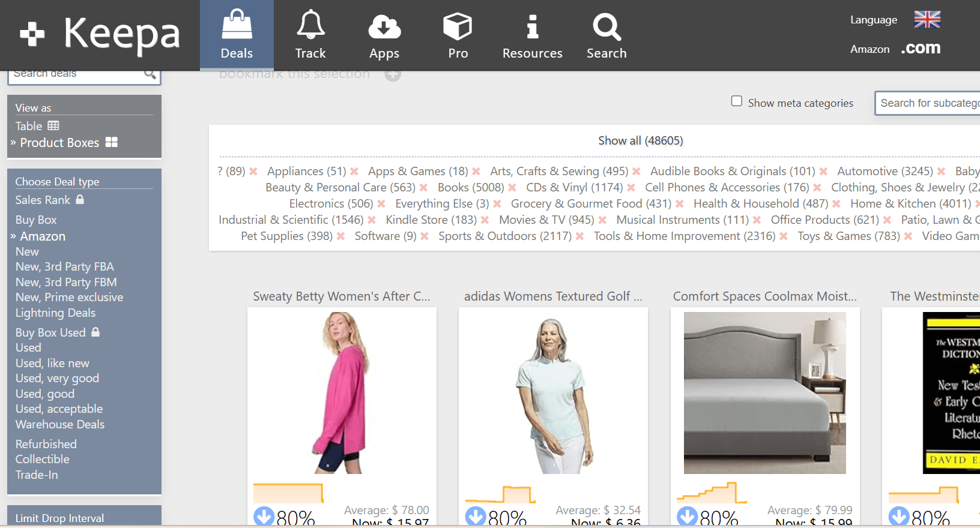This screenshot has width=980, height=528.
Task: Click the Search for subcategory field
Action: coord(928,103)
